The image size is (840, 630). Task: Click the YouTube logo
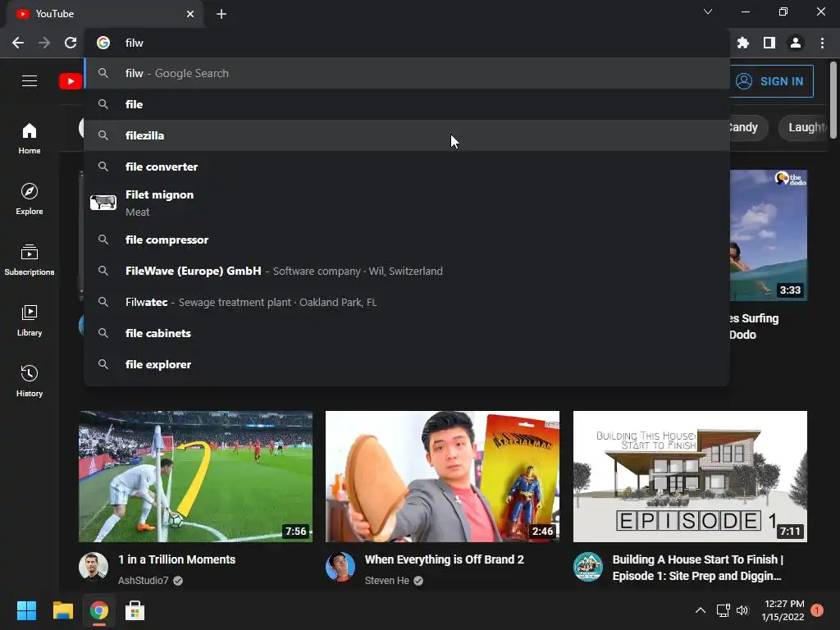(71, 81)
